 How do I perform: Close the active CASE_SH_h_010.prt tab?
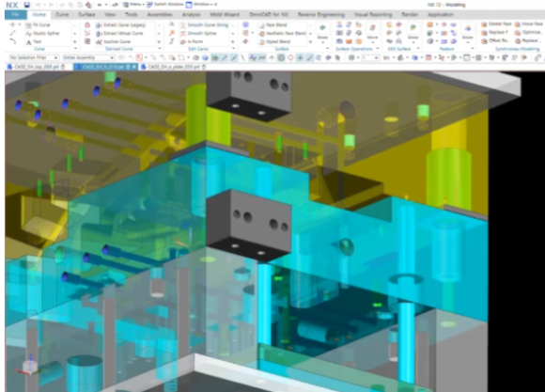[134, 67]
